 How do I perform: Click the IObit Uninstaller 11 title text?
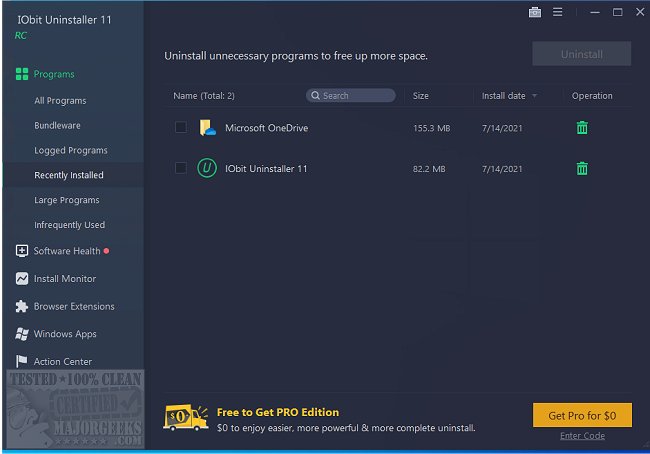click(x=64, y=19)
